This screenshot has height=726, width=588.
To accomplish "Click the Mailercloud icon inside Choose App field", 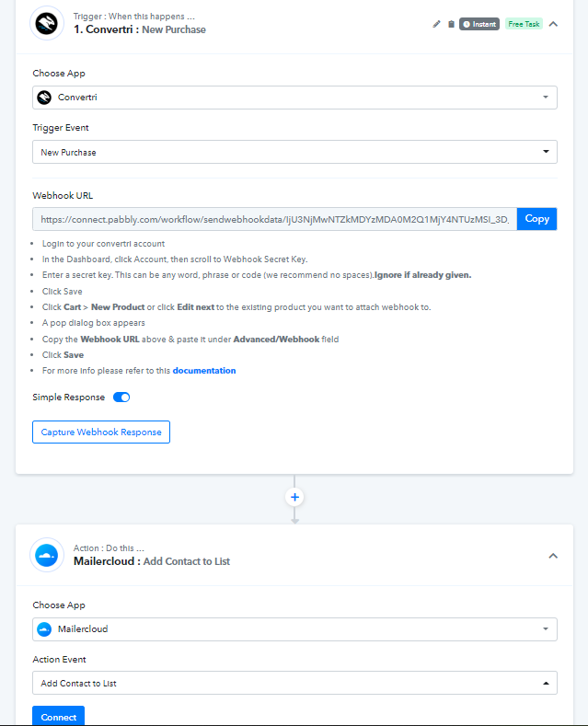I will tap(44, 629).
